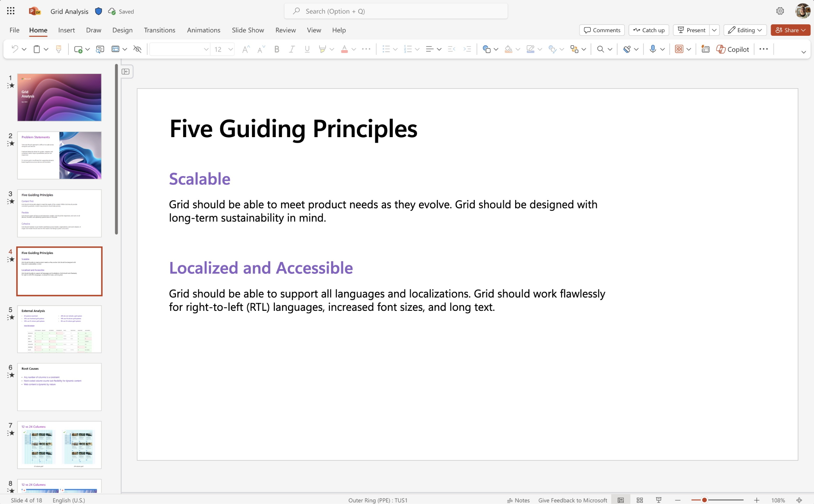The width and height of the screenshot is (814, 504).
Task: Open the Comments pane
Action: click(601, 30)
